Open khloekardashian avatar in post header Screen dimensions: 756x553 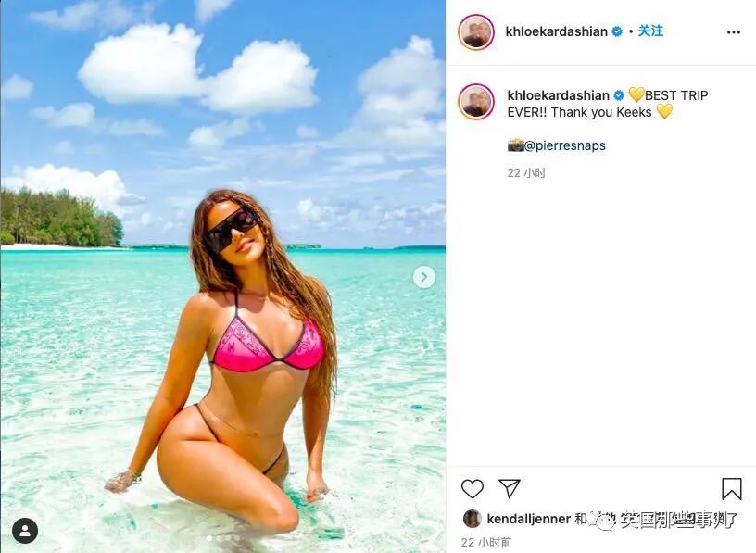[x=476, y=32]
